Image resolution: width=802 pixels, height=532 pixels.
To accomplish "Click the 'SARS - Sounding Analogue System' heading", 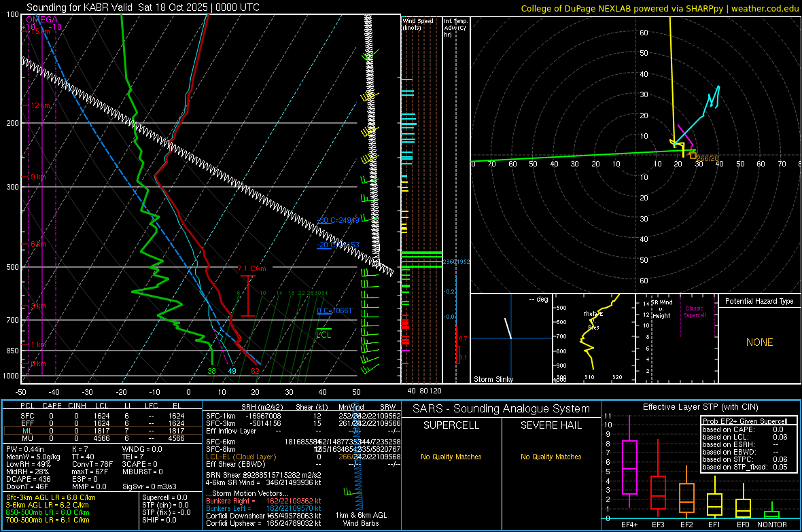I will click(502, 409).
